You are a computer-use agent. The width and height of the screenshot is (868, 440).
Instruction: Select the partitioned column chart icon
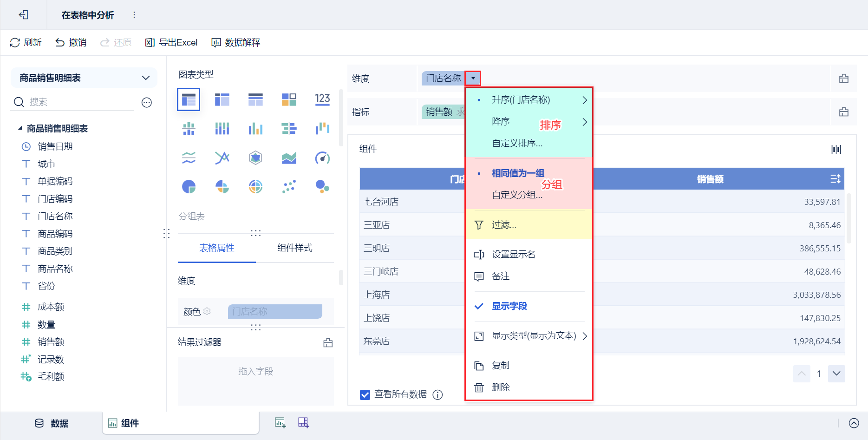pyautogui.click(x=189, y=129)
